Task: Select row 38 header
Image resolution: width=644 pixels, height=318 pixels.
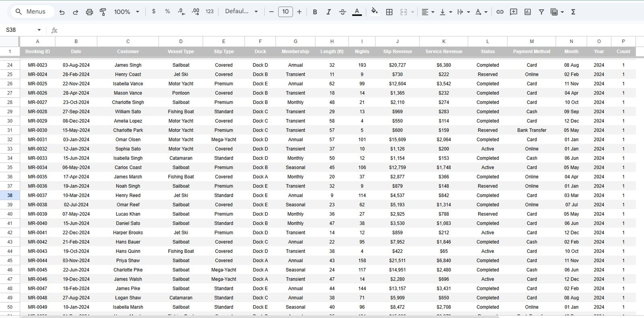Action: 10,195
